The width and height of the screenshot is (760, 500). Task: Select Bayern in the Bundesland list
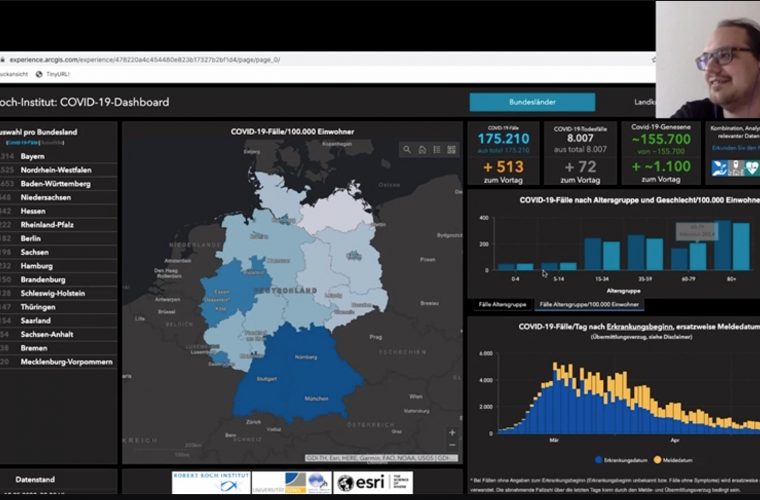coord(33,157)
